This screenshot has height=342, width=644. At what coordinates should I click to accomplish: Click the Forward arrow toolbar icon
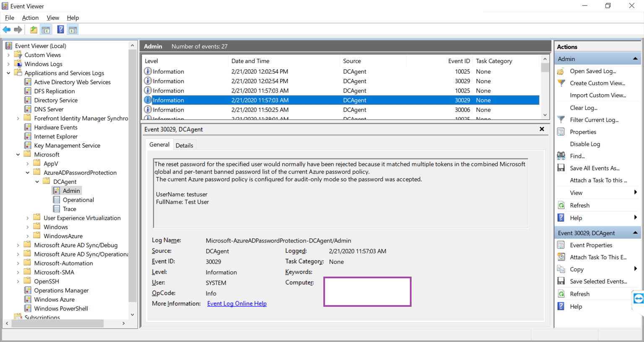[x=18, y=30]
